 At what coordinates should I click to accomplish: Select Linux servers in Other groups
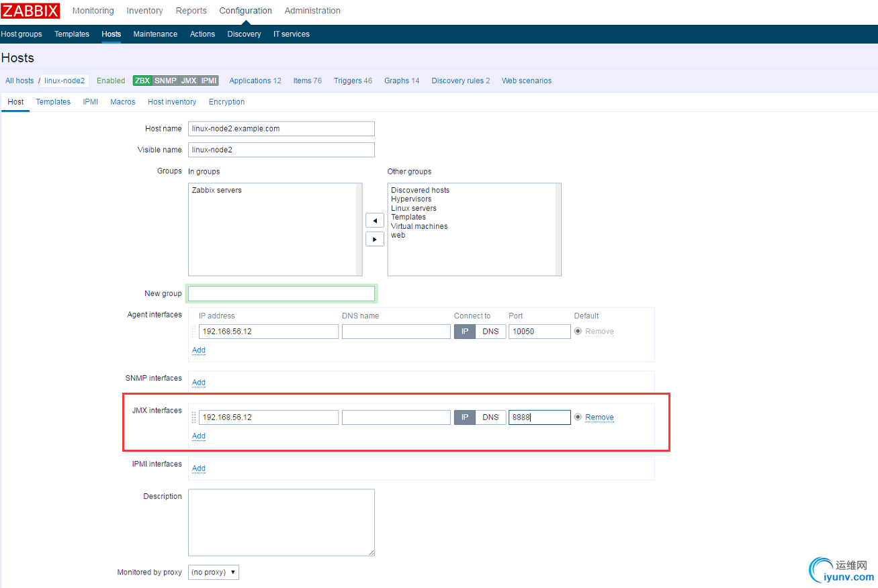coord(414,208)
